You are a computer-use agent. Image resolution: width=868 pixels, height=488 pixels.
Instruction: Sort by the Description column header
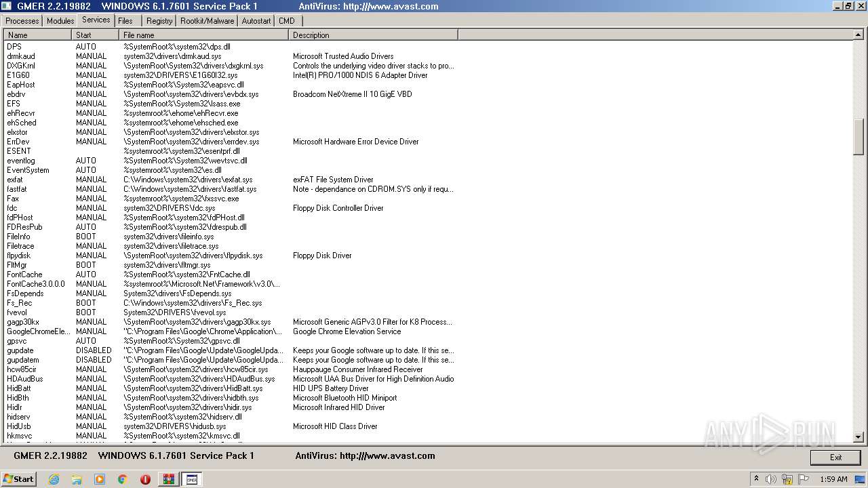[x=373, y=35]
